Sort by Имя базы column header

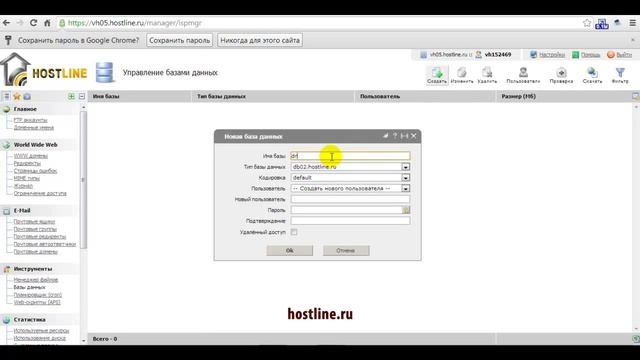click(x=140, y=96)
